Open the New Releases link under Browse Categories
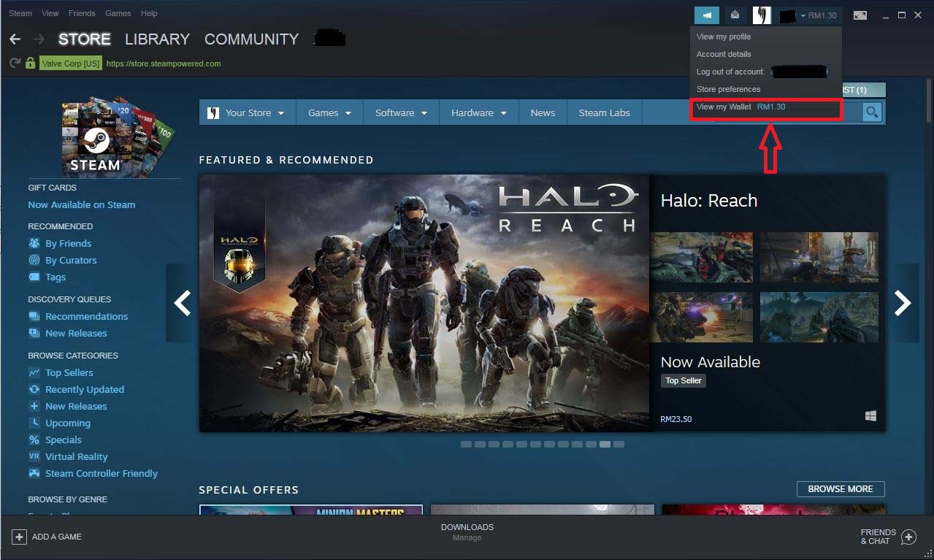 (x=76, y=406)
